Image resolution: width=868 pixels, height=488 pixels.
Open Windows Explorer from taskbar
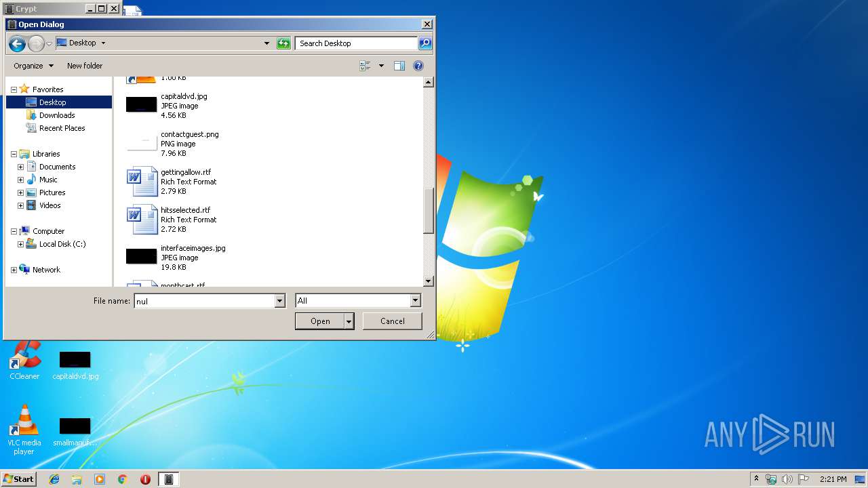click(x=77, y=479)
